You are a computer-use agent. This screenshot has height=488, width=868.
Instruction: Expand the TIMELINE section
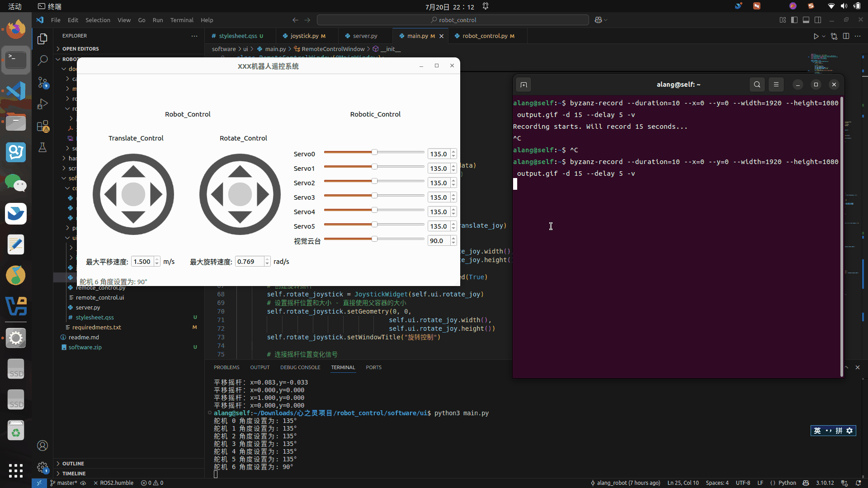coord(74,474)
